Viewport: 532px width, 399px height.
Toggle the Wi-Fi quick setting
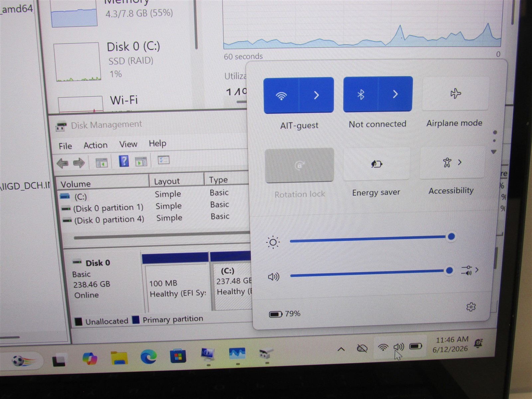click(x=281, y=95)
